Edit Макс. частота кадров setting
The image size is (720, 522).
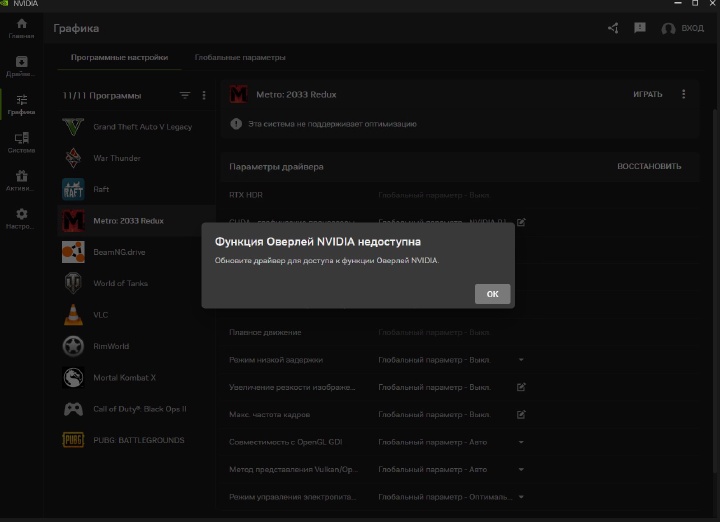(x=521, y=415)
